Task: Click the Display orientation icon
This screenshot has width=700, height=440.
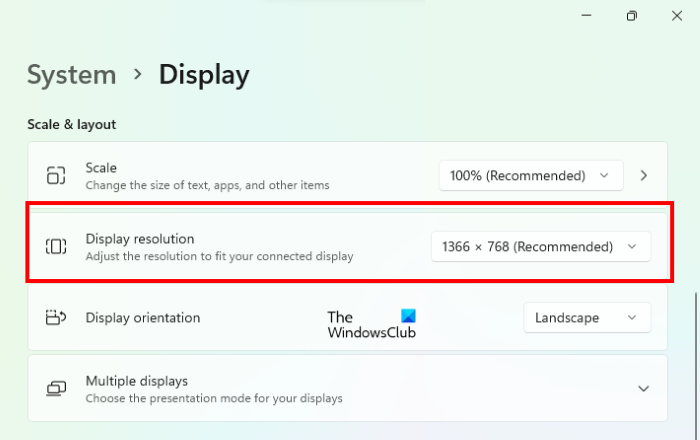Action: click(56, 318)
